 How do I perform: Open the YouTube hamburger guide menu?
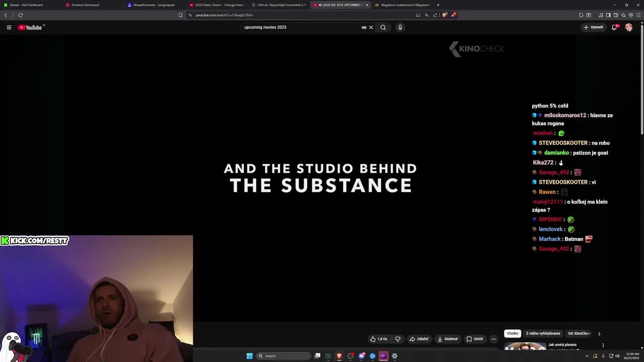[x=9, y=28]
